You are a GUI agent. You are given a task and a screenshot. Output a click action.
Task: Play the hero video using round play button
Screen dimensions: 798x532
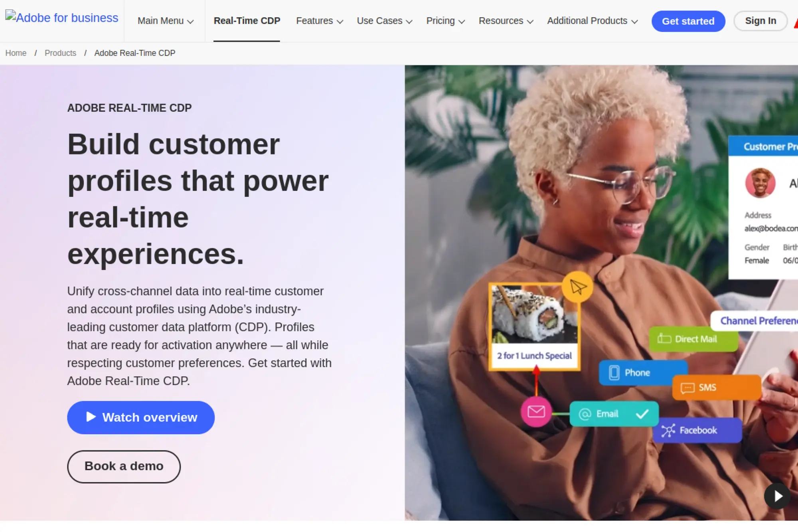click(777, 496)
